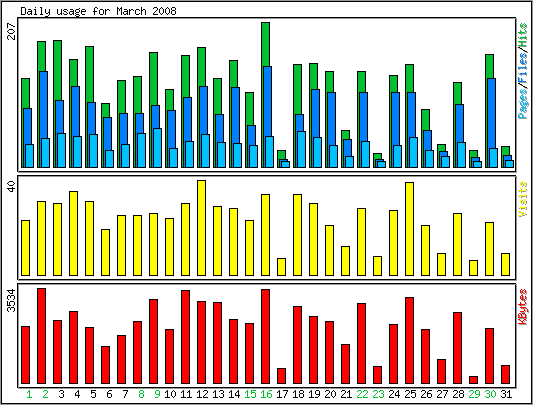Click green day label 30 on the x-axis
The image size is (533, 405).
pos(490,394)
